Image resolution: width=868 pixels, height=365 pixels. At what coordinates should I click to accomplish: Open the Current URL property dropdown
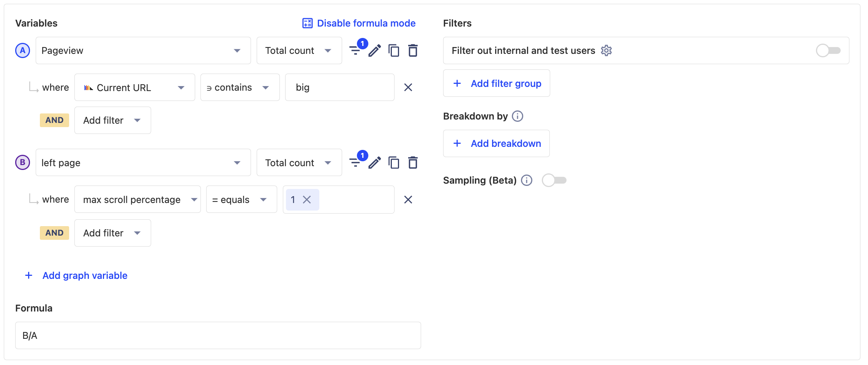tap(134, 88)
